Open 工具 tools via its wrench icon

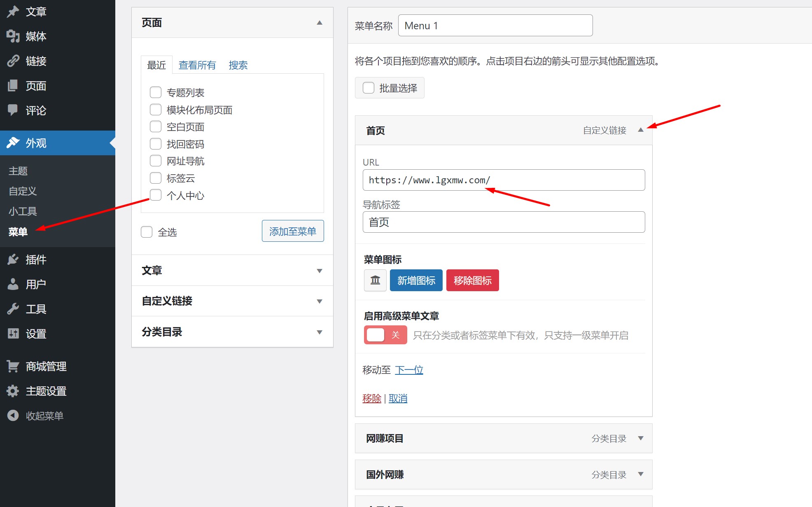point(13,309)
